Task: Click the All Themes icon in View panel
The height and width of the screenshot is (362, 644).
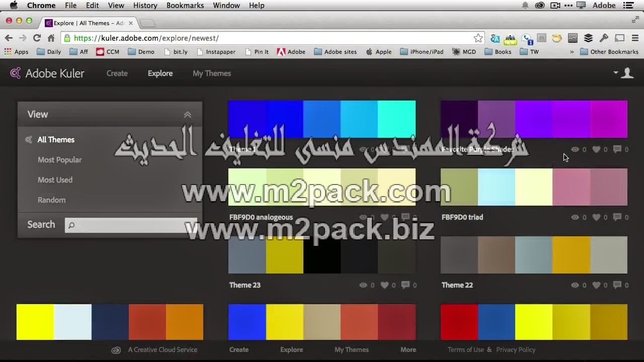Action: (x=29, y=140)
